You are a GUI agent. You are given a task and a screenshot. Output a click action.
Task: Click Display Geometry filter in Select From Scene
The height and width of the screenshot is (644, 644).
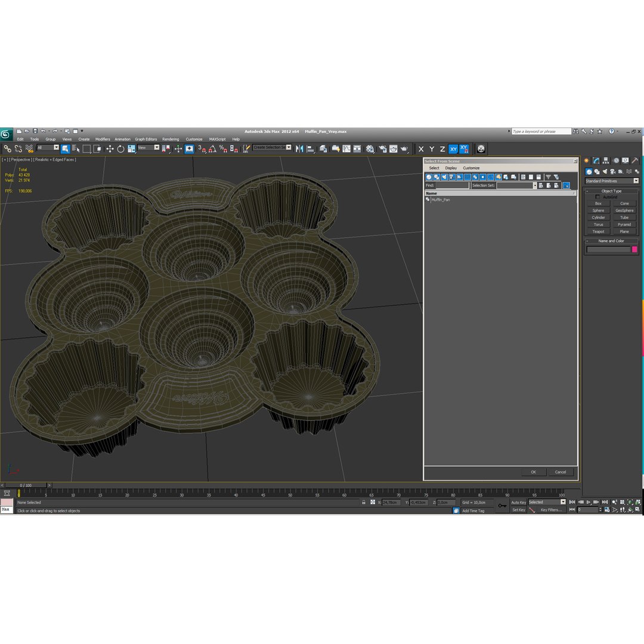pyautogui.click(x=429, y=177)
